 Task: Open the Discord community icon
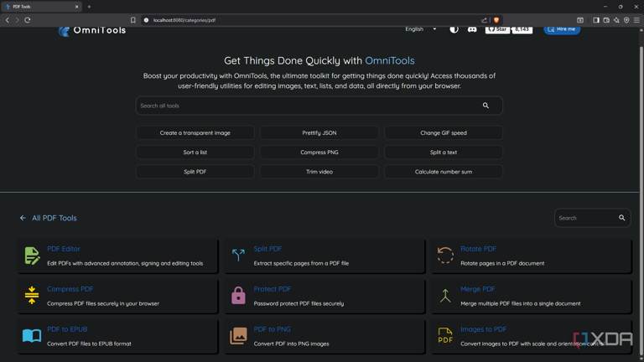pos(472,29)
